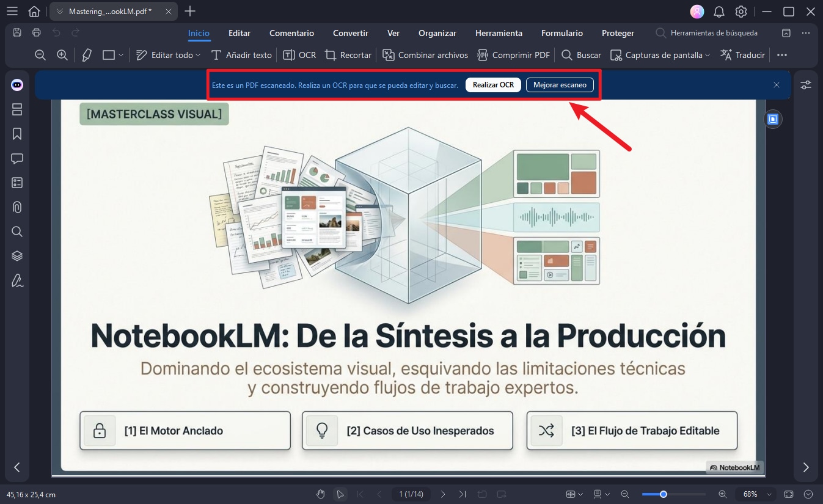Open the layers panel
The height and width of the screenshot is (504, 823).
click(x=17, y=256)
